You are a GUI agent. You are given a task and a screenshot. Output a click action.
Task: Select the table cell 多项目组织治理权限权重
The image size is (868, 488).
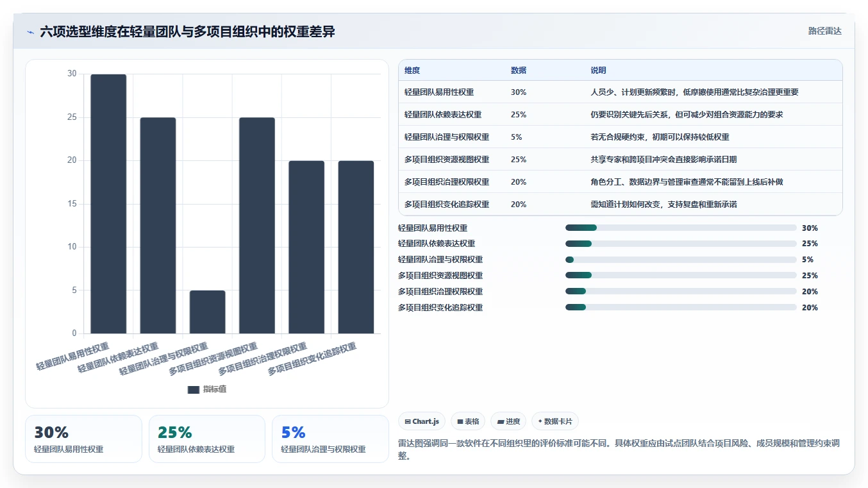pyautogui.click(x=447, y=182)
